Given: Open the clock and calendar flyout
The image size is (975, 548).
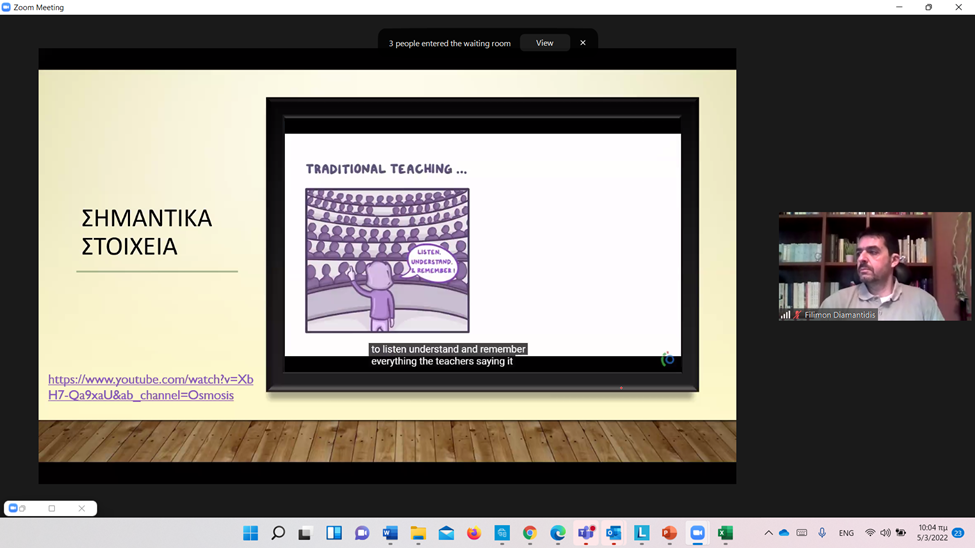Looking at the screenshot, I should (932, 533).
